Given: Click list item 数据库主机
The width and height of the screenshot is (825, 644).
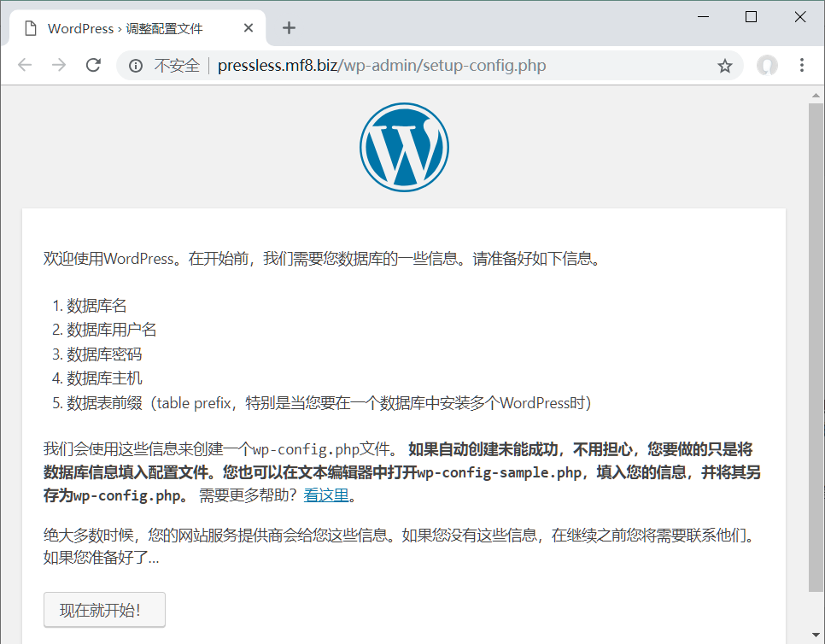Looking at the screenshot, I should click(104, 378).
